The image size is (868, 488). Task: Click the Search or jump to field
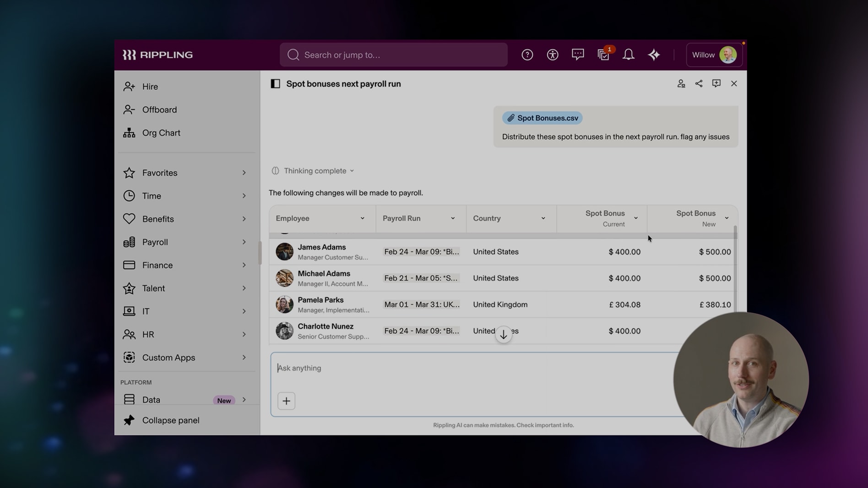coord(393,55)
